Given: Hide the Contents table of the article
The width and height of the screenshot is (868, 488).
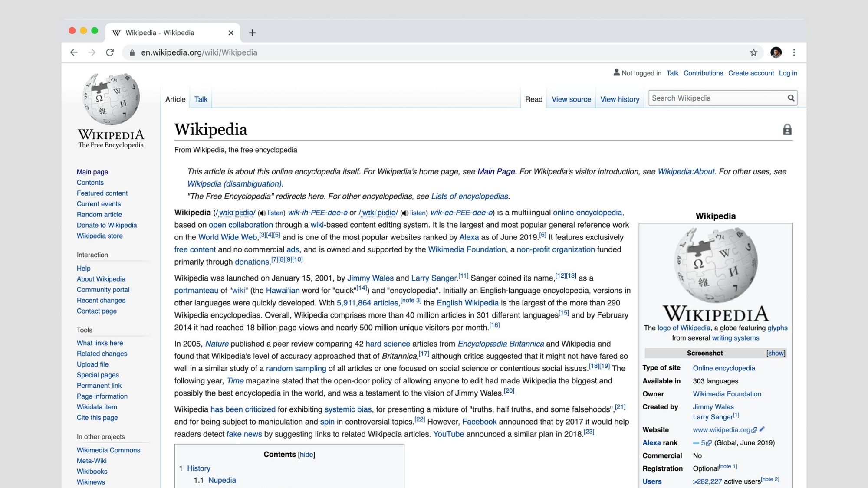Looking at the screenshot, I should click(x=306, y=455).
